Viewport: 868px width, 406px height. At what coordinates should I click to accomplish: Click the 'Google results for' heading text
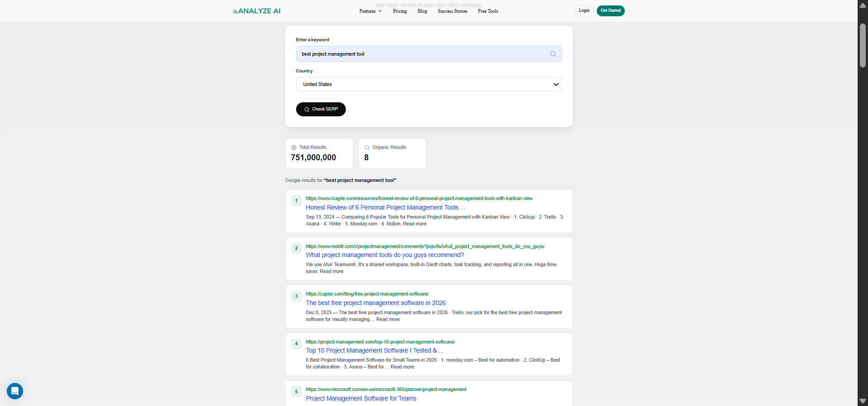[340, 180]
